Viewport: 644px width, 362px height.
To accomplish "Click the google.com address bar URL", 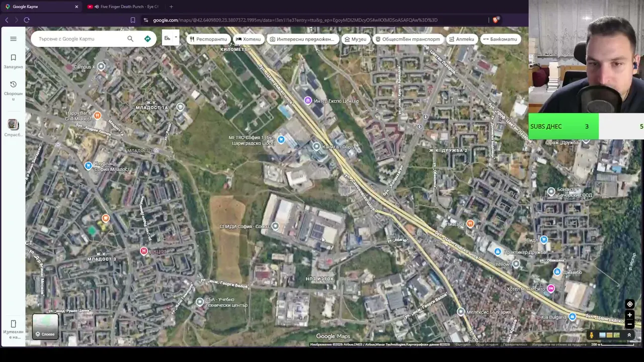I will pyautogui.click(x=295, y=20).
